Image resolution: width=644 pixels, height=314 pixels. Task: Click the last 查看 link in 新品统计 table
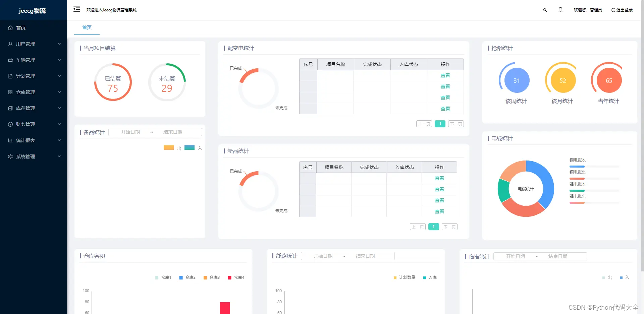tap(439, 212)
